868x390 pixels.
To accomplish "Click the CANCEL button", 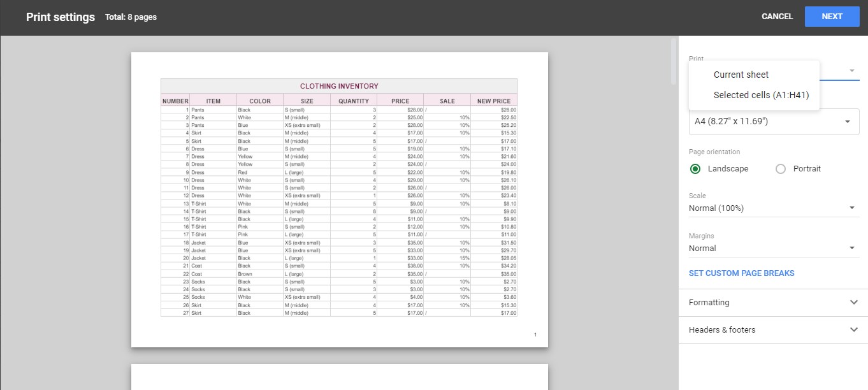I will coord(777,16).
